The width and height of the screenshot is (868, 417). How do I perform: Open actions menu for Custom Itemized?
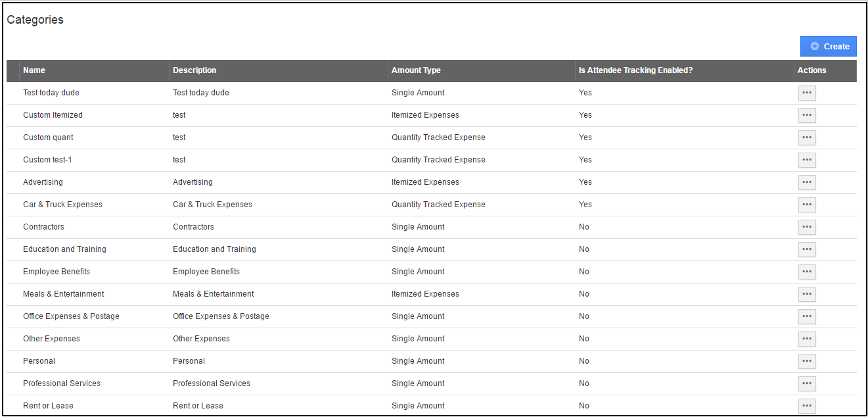[x=807, y=115]
